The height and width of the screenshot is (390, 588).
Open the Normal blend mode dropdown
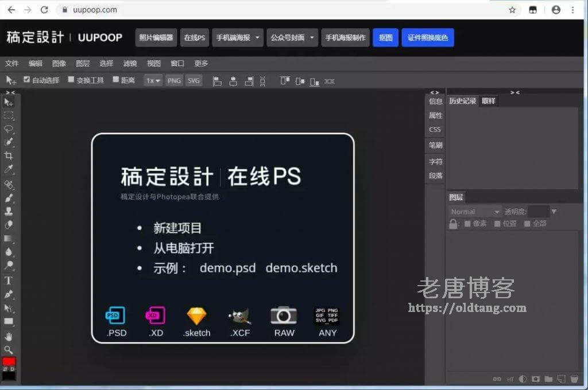coord(475,212)
